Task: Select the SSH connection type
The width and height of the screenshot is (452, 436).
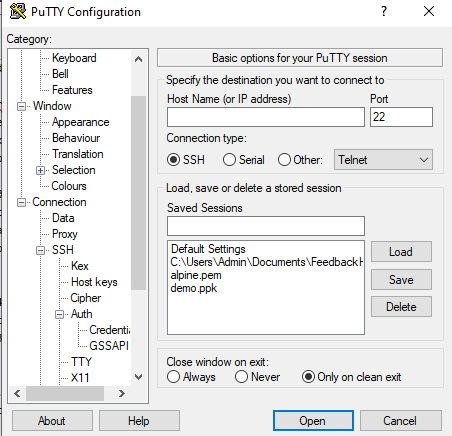Action: tap(186, 160)
